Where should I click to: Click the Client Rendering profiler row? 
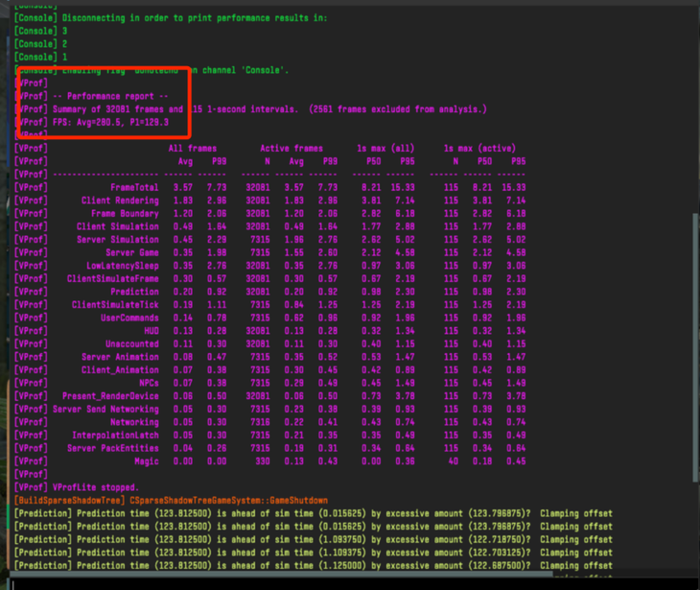tap(120, 200)
